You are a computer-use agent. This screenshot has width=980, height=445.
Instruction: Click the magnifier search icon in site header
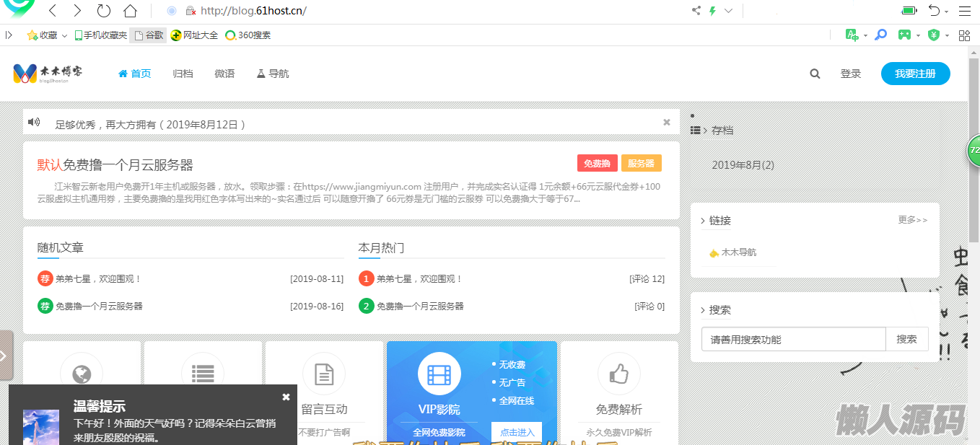815,74
